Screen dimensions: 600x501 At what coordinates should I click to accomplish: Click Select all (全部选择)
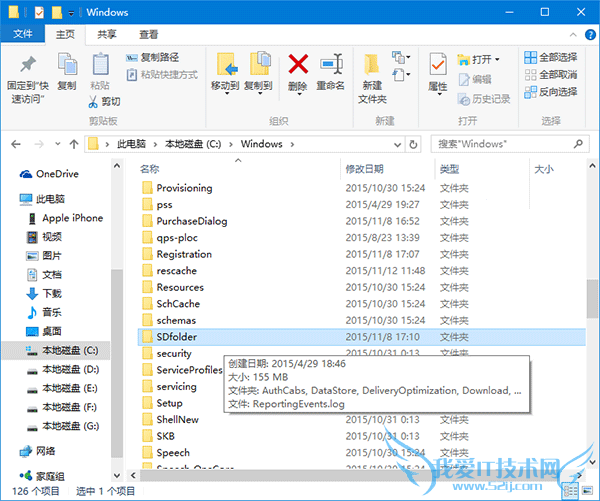(x=551, y=57)
